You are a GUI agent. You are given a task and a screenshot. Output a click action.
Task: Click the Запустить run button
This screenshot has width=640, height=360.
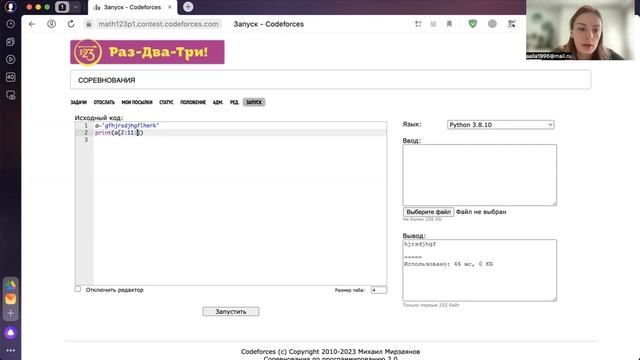point(231,311)
